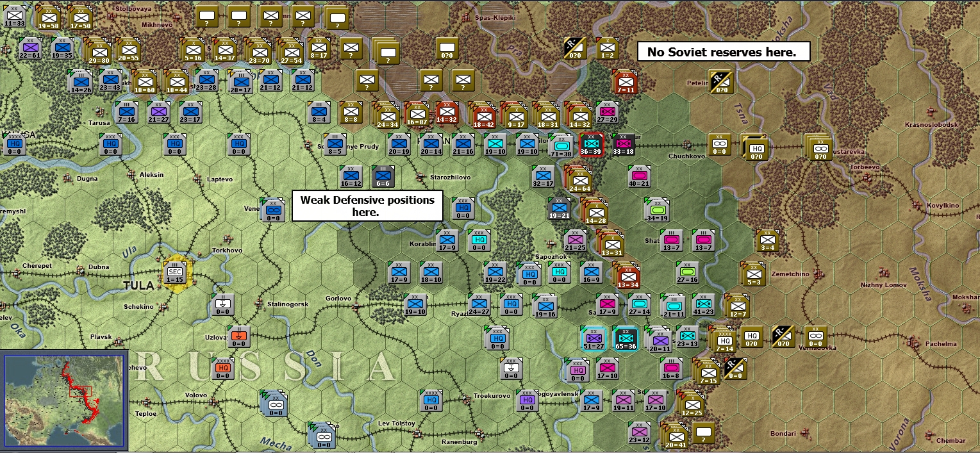Select the green 34=19 armored counter

coord(657,211)
